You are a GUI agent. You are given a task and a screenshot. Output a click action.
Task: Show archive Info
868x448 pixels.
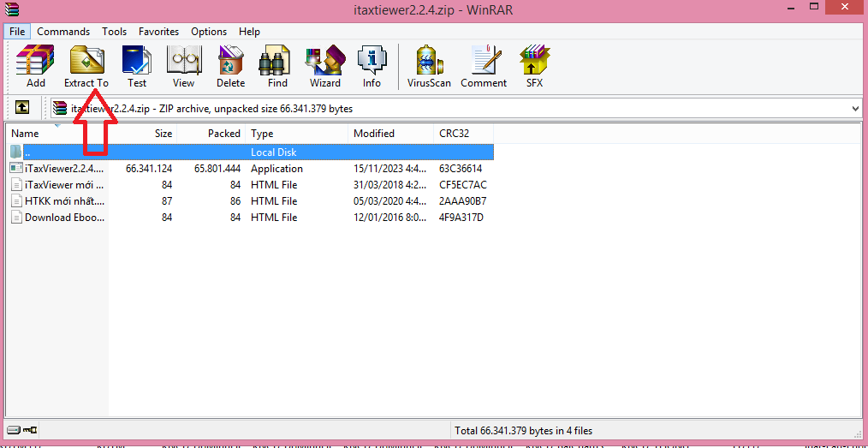(x=372, y=67)
